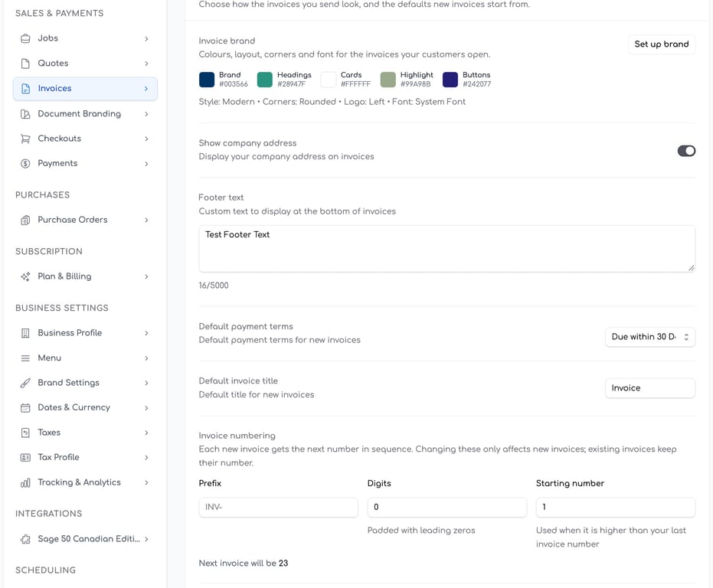The height and width of the screenshot is (588, 713).
Task: Open Payments settings
Action: pos(85,163)
